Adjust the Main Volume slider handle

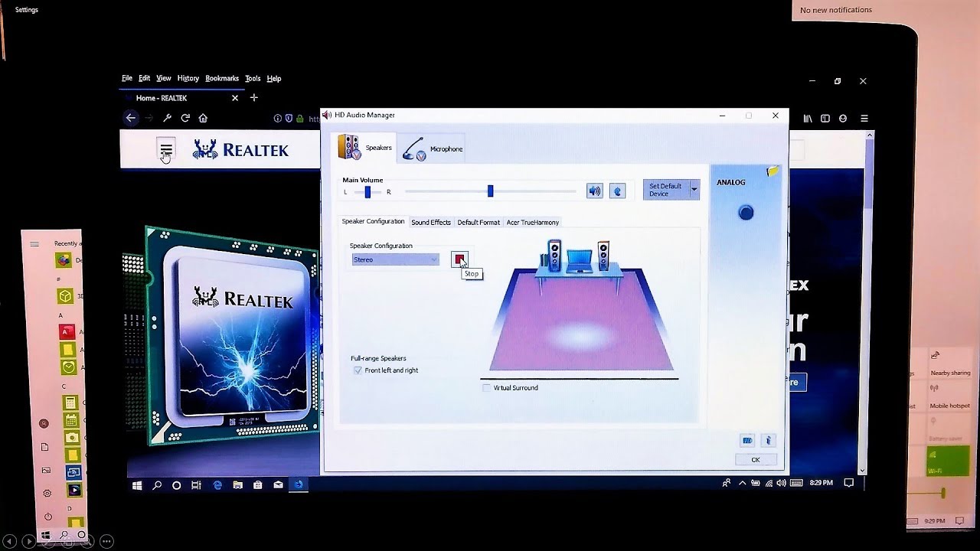pyautogui.click(x=490, y=191)
